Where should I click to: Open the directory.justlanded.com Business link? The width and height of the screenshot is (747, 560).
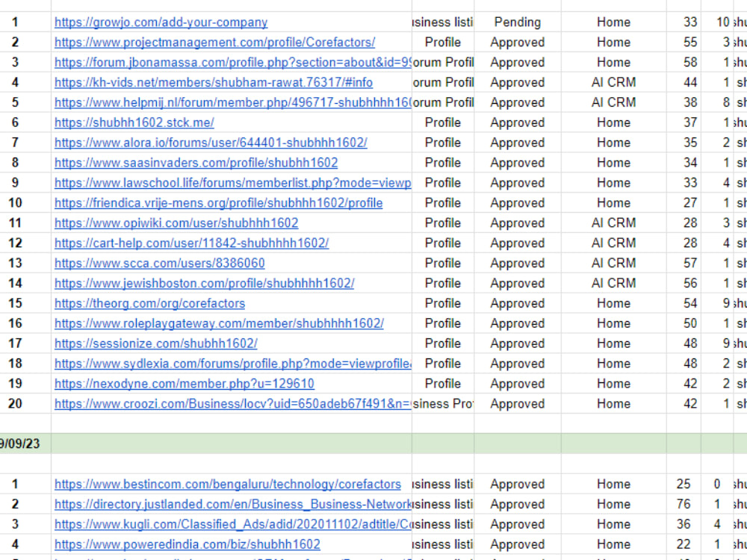click(232, 504)
